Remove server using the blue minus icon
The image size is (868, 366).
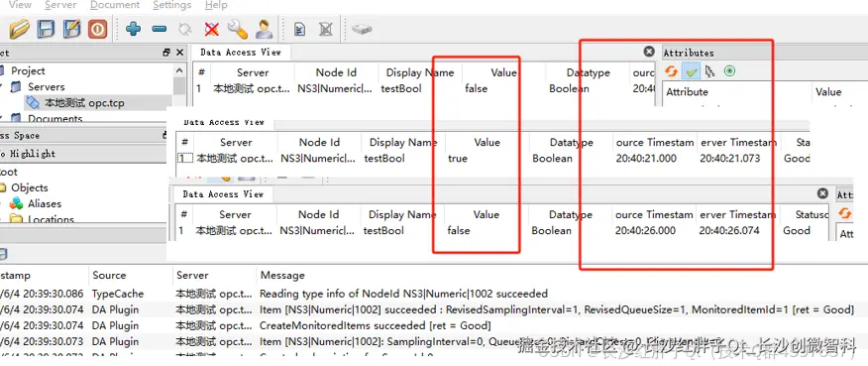[159, 29]
